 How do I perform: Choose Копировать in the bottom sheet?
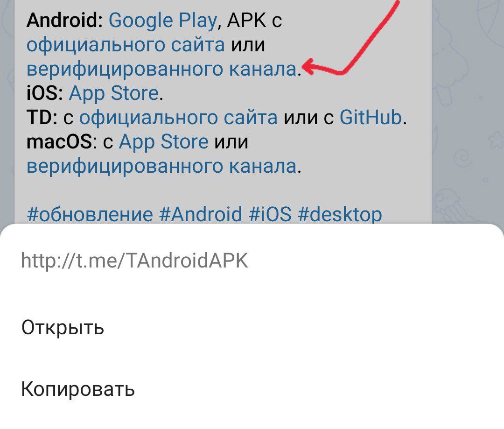click(252, 389)
